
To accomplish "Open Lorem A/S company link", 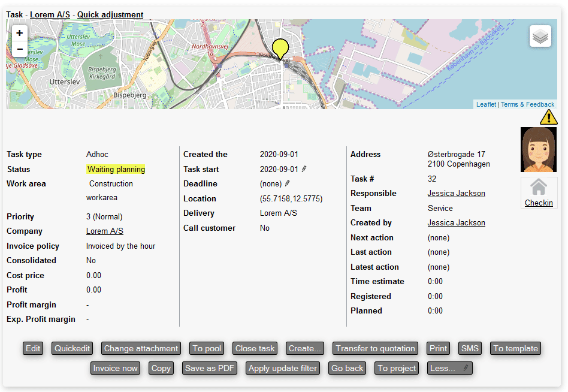I will coord(105,231).
